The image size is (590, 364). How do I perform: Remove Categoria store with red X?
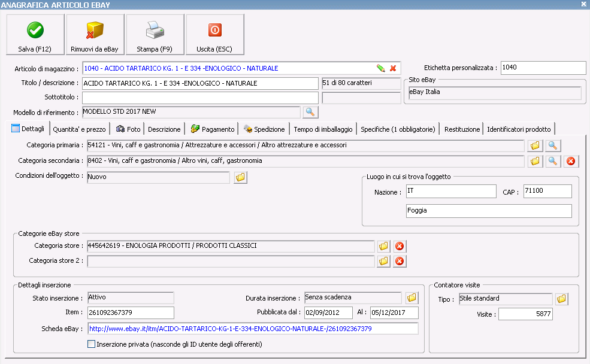pyautogui.click(x=400, y=246)
